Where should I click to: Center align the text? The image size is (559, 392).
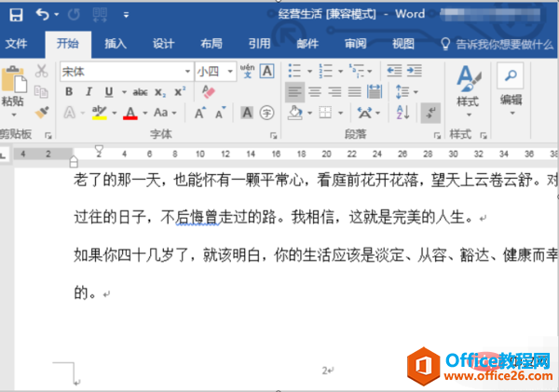click(315, 92)
